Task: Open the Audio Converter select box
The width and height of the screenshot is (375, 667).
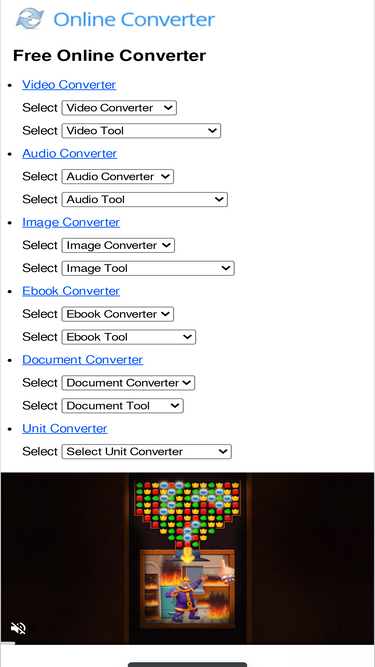Action: pyautogui.click(x=118, y=177)
